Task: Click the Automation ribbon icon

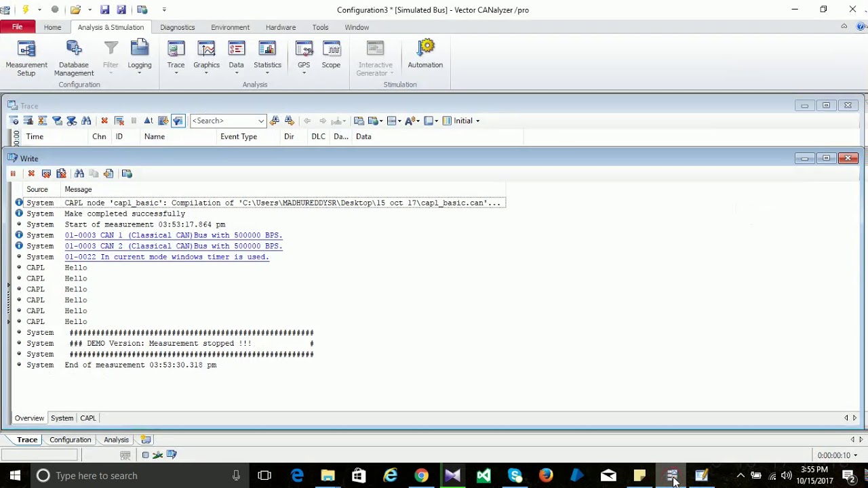Action: 425,56
